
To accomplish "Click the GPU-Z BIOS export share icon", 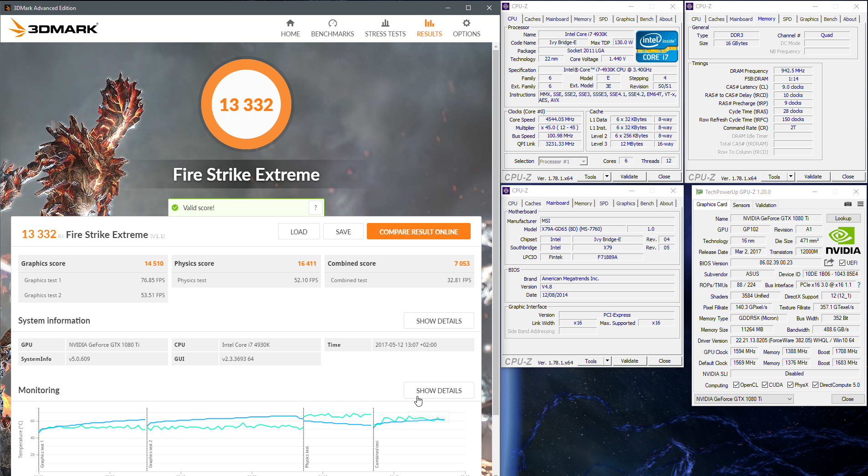I will pos(829,263).
